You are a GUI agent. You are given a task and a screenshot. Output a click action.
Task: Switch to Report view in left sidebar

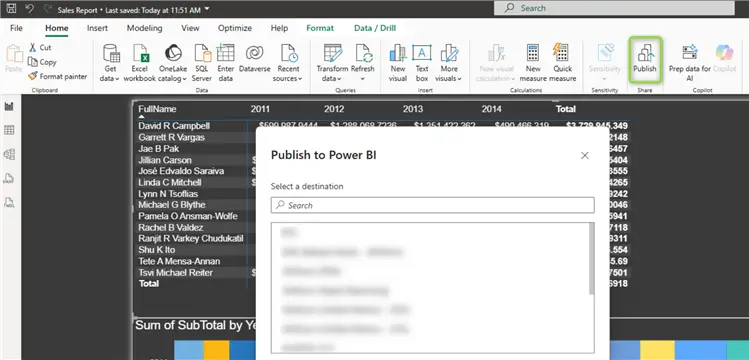pyautogui.click(x=9, y=106)
